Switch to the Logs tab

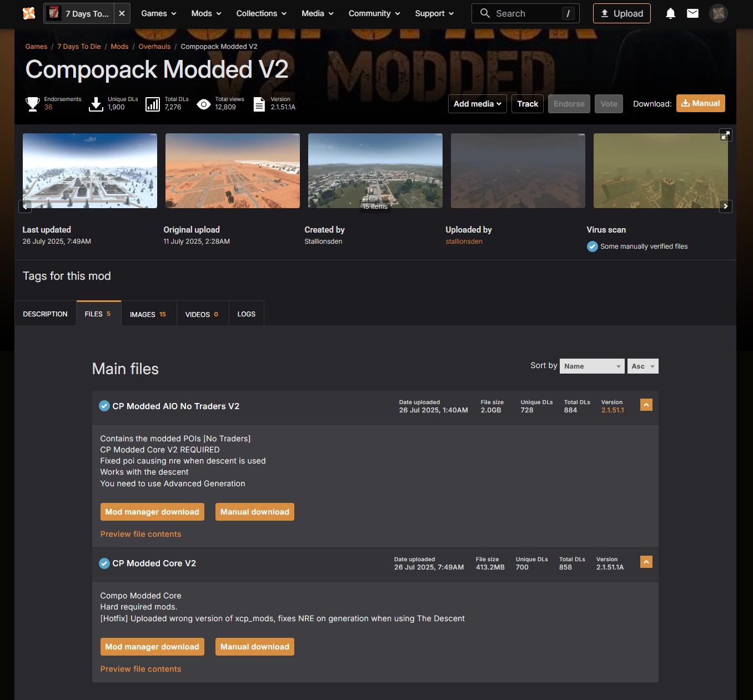click(247, 314)
